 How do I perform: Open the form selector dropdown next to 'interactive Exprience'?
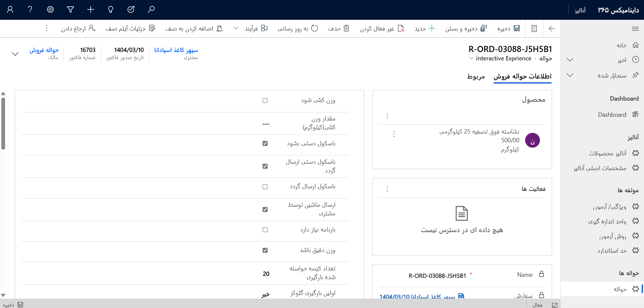point(471,58)
